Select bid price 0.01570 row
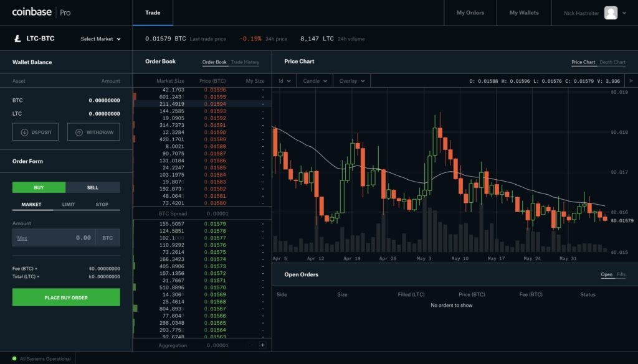638x364 pixels. pos(202,287)
